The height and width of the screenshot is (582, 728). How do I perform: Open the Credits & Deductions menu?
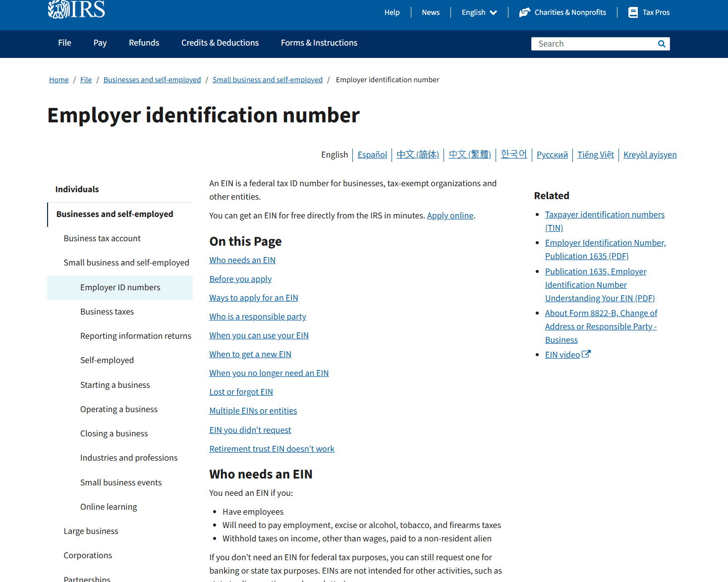click(220, 43)
